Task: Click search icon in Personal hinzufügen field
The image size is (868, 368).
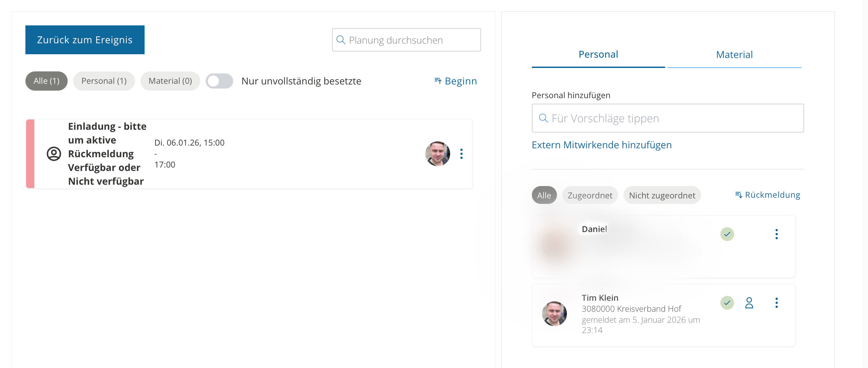Action: (x=543, y=118)
